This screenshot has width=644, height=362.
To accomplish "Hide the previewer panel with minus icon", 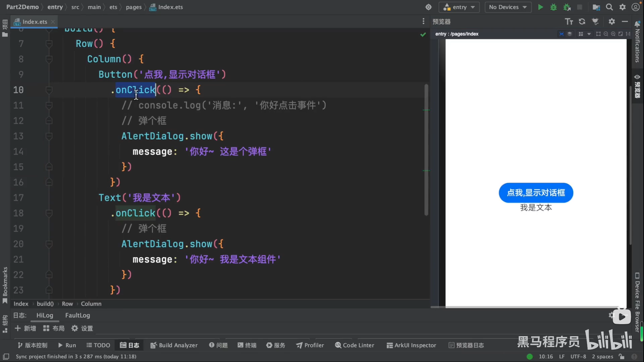I will point(625,21).
